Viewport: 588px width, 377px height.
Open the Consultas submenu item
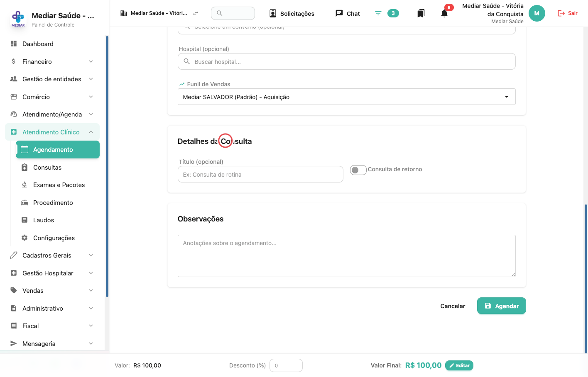point(58,167)
